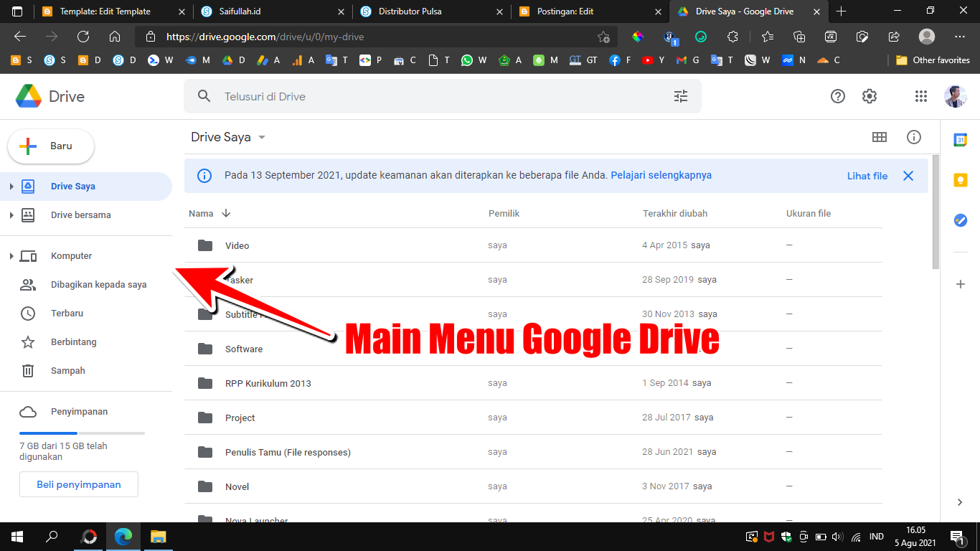Hide the side panel chevron at bottom right
Viewport: 980px width, 551px height.
[x=960, y=503]
